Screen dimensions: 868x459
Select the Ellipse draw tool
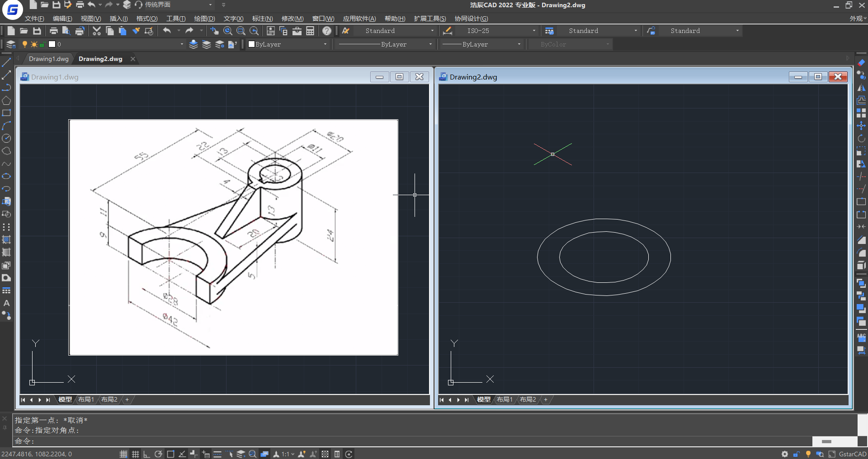(x=6, y=176)
